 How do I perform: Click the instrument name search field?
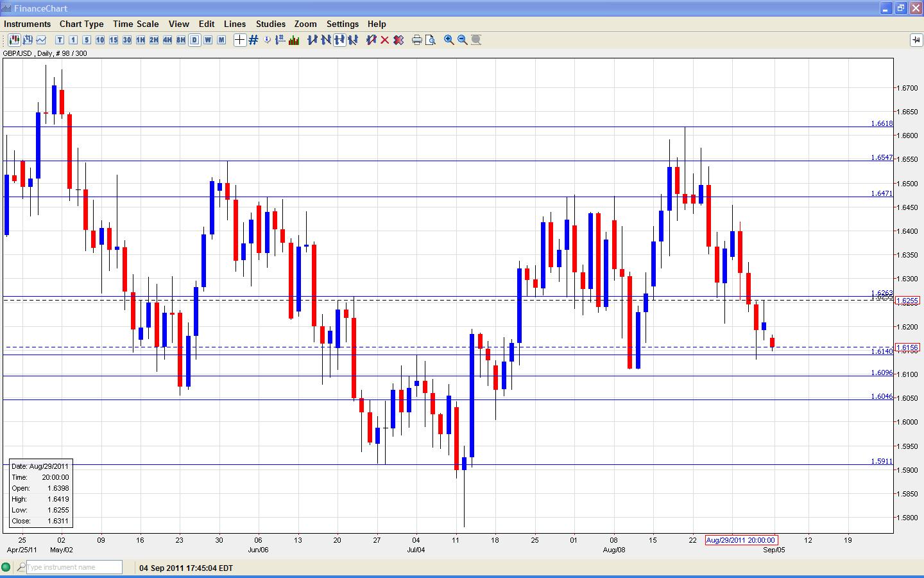(x=74, y=567)
